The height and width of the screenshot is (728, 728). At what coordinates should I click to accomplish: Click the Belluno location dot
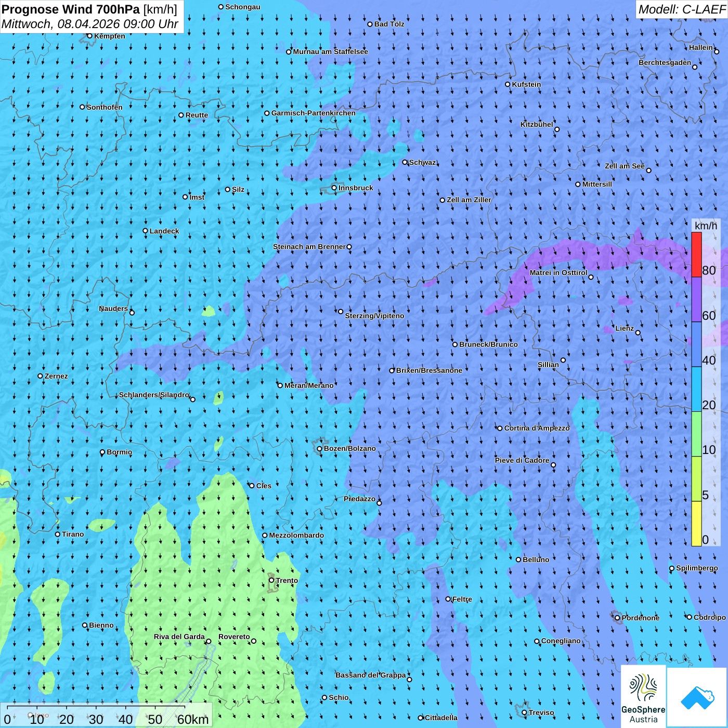(518, 560)
